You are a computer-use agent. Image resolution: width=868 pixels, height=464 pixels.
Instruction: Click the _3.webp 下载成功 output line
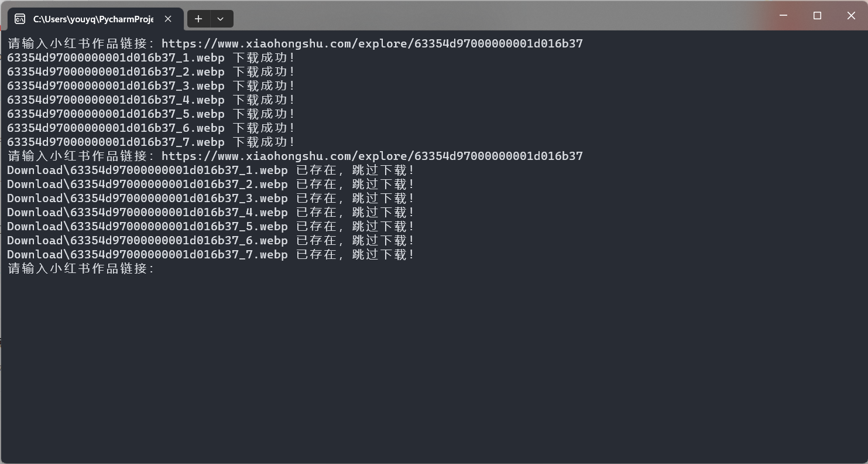pyautogui.click(x=151, y=86)
